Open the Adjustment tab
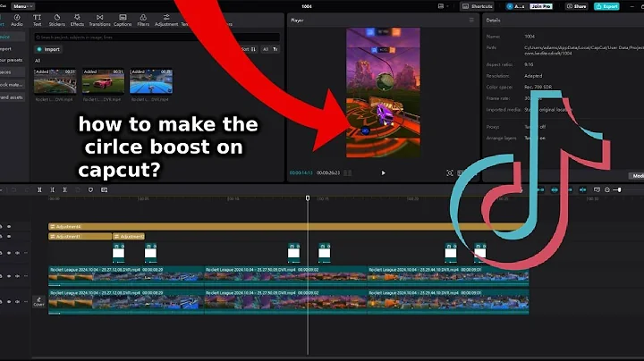The width and height of the screenshot is (644, 361). pos(166,20)
